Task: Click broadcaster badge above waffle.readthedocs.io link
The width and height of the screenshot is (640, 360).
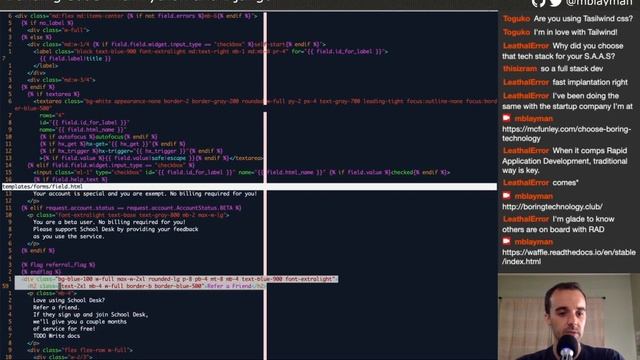Action: pos(507,242)
